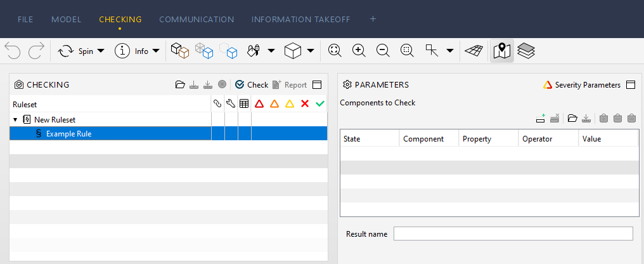Click the floor grid icon in toolbar
The image size is (644, 264).
(472, 51)
